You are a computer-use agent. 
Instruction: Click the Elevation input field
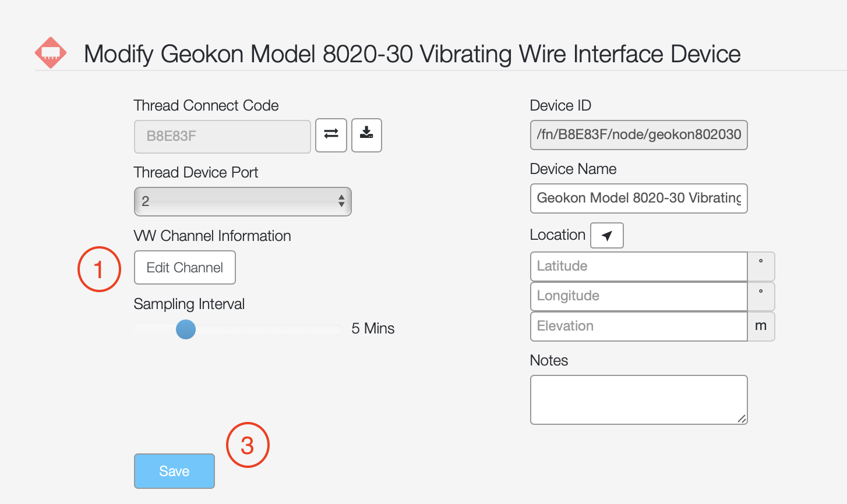tap(639, 326)
